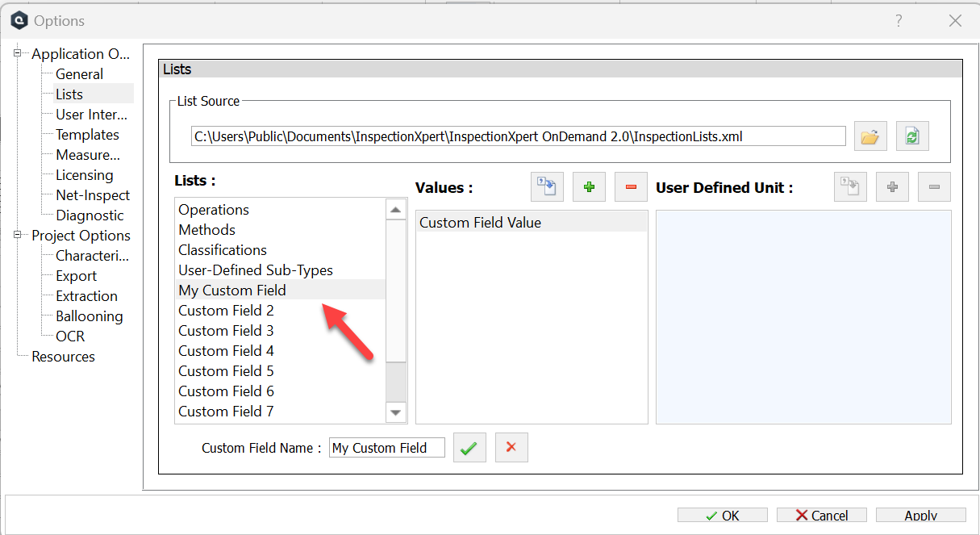The width and height of the screenshot is (980, 535).
Task: Click the refresh list file icon
Action: click(x=912, y=136)
